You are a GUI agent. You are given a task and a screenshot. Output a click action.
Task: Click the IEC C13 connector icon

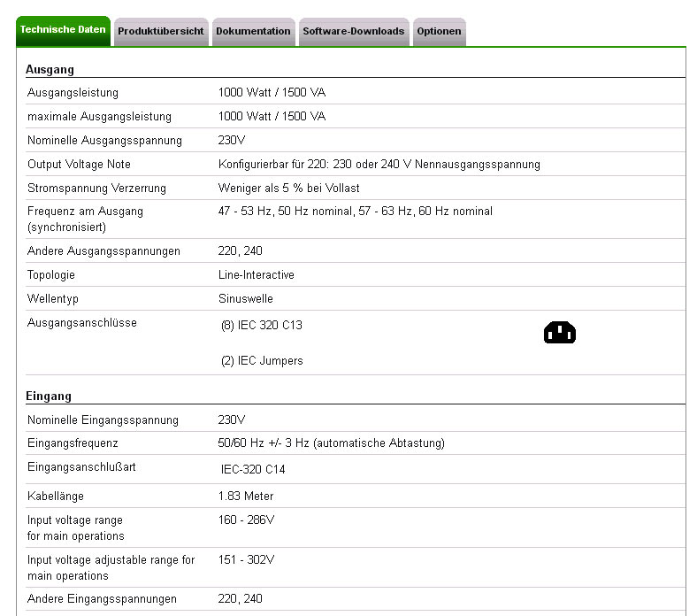coord(559,333)
